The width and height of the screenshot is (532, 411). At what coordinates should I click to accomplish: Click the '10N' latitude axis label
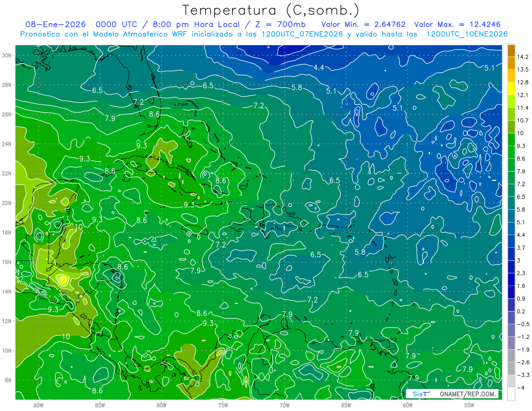click(x=6, y=350)
